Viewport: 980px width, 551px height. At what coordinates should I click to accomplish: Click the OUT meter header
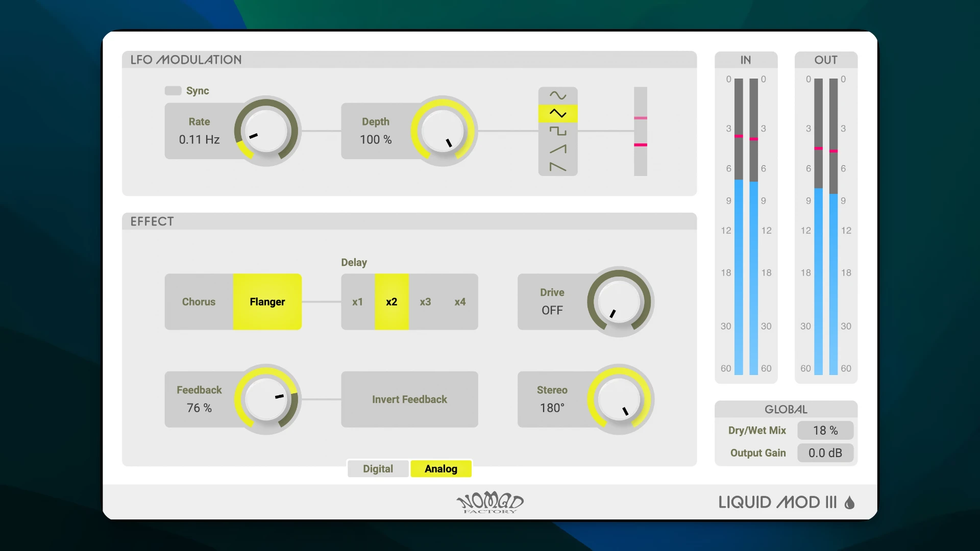click(826, 60)
